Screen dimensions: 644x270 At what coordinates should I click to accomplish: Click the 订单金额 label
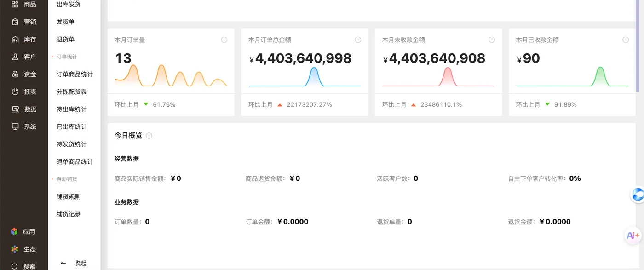[259, 222]
